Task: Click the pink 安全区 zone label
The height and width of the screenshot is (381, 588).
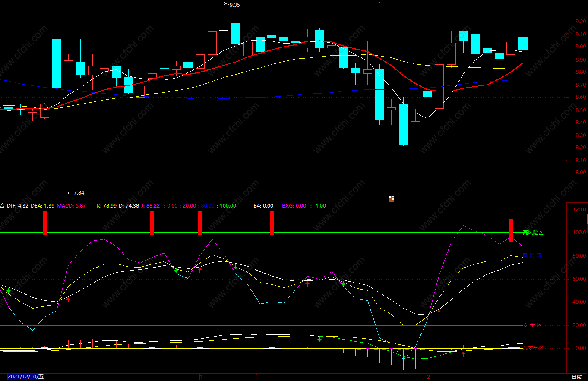Action: point(532,325)
